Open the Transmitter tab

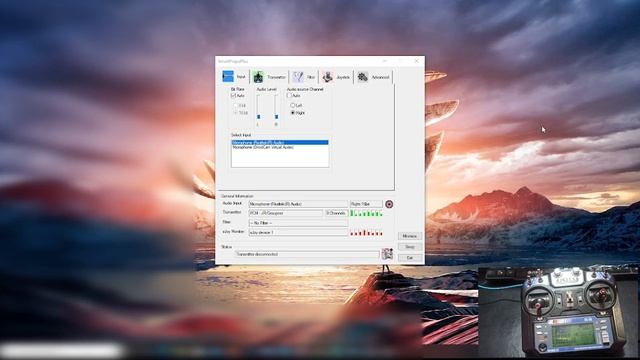pyautogui.click(x=269, y=77)
